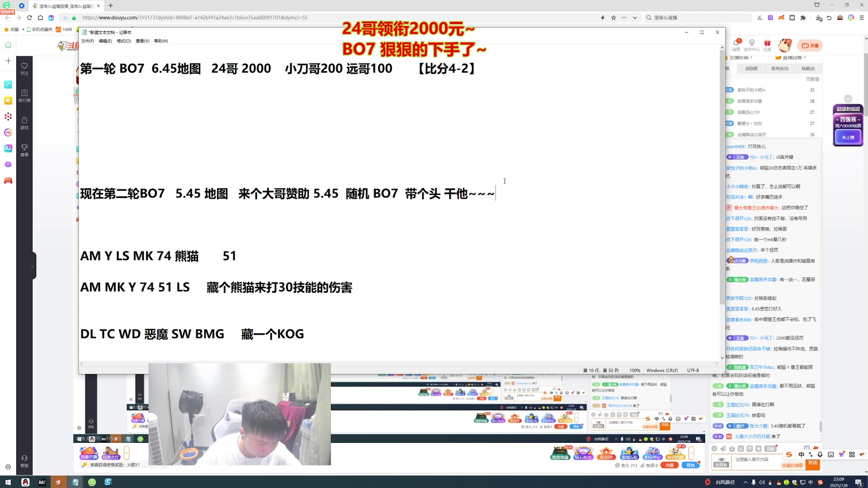This screenshot has height=488, width=868.
Task: Expand the activity icons row arrow
Action: tap(691, 453)
